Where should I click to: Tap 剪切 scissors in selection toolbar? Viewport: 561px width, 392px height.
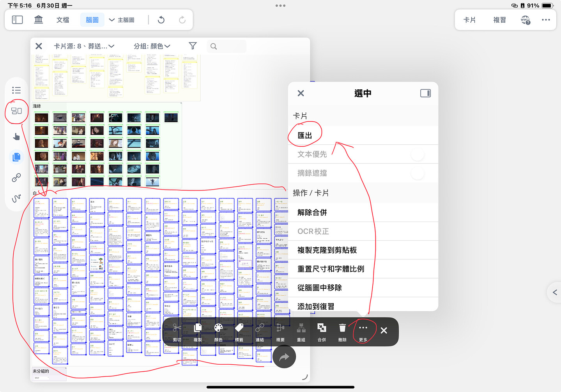[x=177, y=332]
